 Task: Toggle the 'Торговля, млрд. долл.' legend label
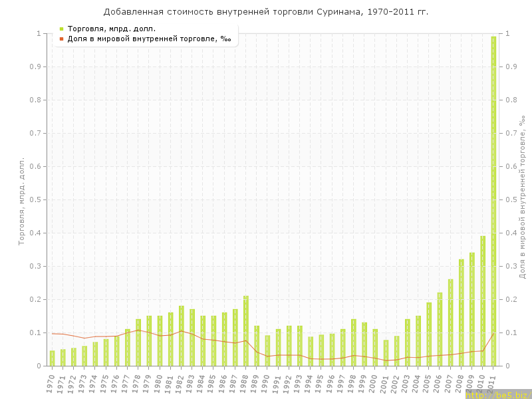coord(112,29)
